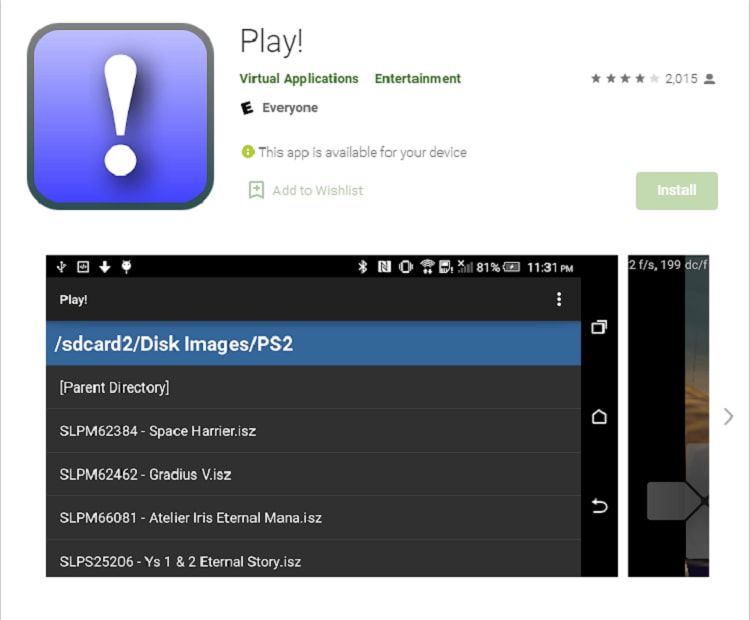The image size is (750, 620).
Task: Click the 2,015 ratings count
Action: 681,78
